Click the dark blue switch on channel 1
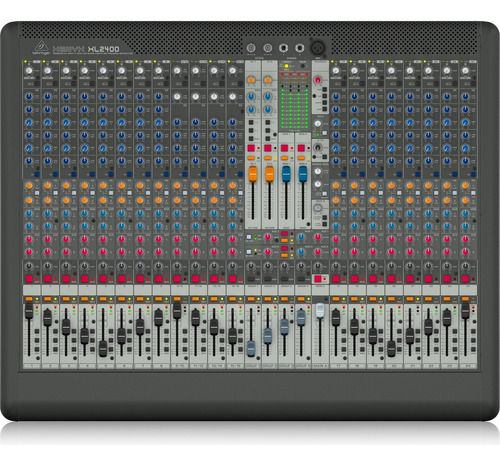The height and width of the screenshot is (466, 500). tap(37, 174)
